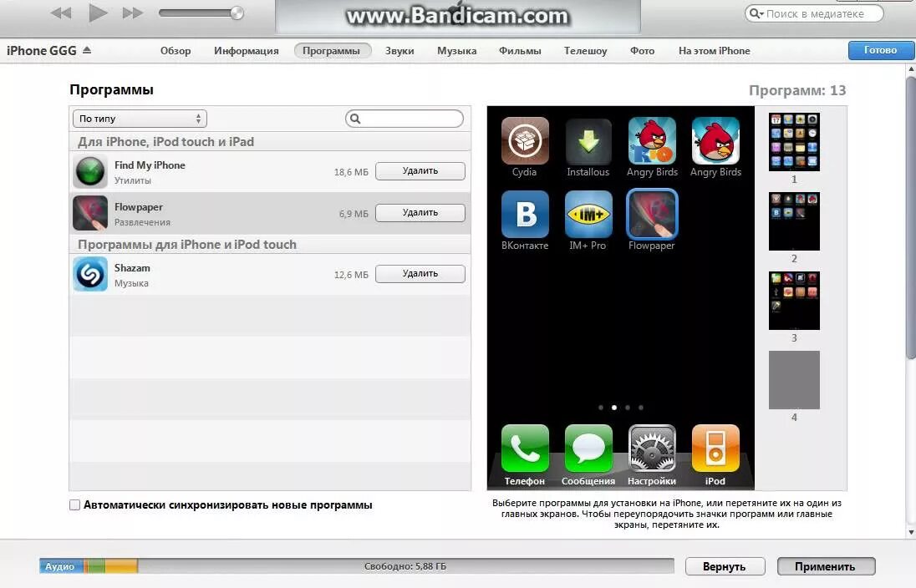Click the play button
The height and width of the screenshot is (588, 916).
(x=98, y=13)
